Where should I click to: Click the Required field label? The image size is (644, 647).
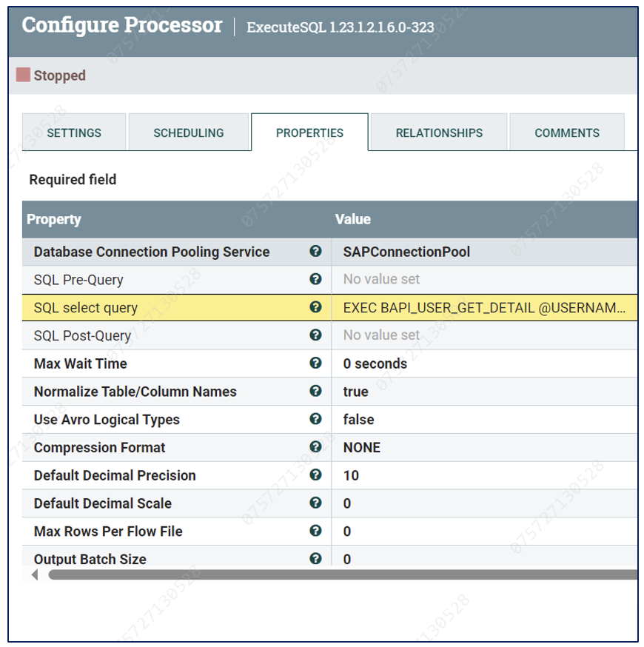click(x=73, y=179)
